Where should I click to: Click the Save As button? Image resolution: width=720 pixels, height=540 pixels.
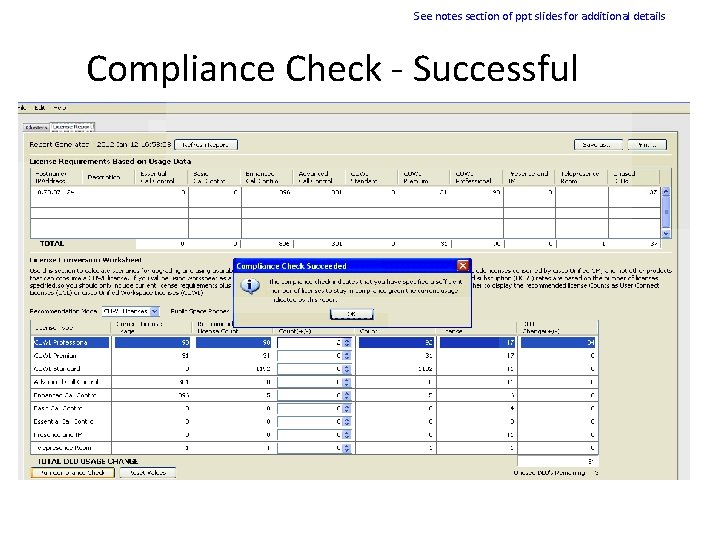[x=598, y=145]
